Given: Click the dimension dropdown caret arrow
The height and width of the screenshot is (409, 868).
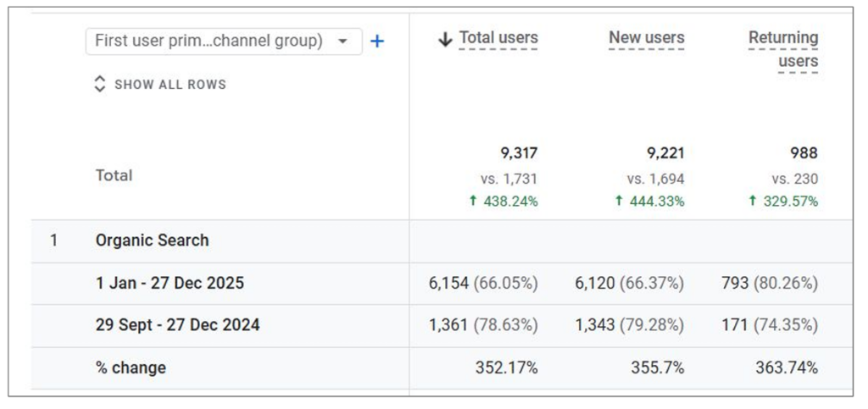Looking at the screenshot, I should pos(342,41).
